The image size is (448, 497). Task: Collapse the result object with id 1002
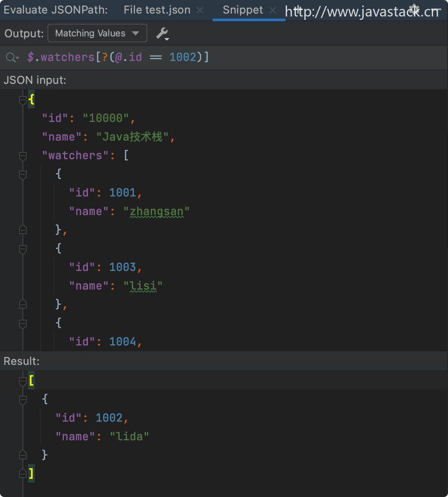(x=23, y=400)
